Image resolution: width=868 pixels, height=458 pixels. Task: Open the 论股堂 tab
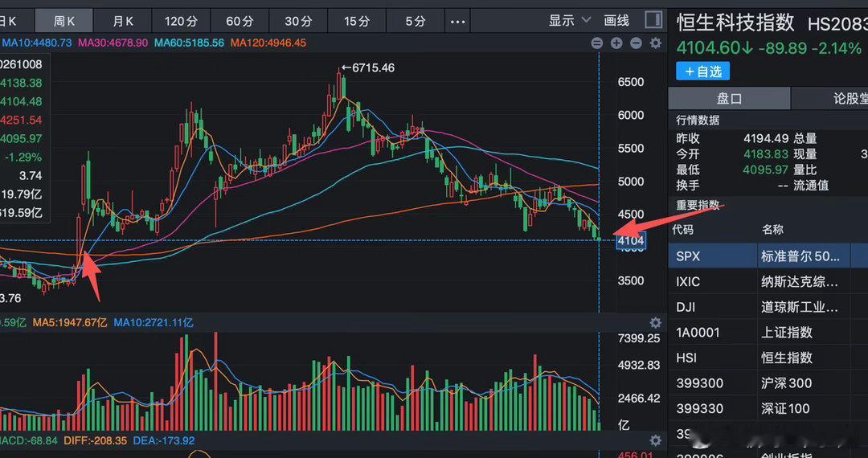829,99
